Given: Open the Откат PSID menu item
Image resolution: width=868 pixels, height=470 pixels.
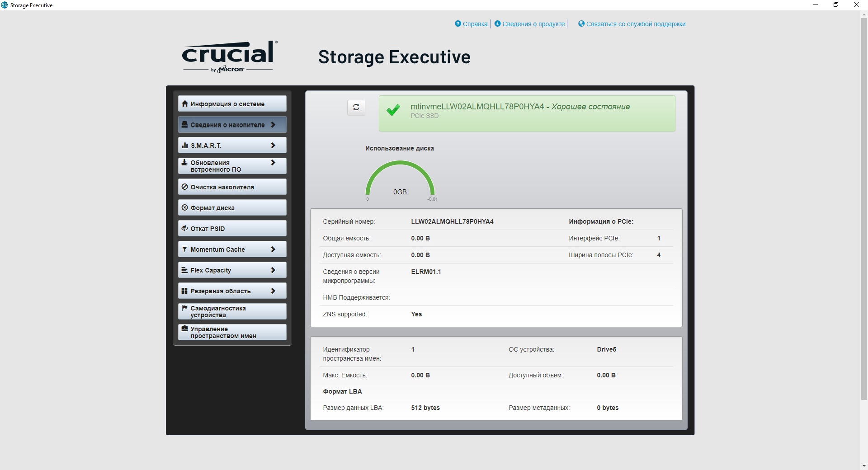Looking at the screenshot, I should [x=232, y=228].
